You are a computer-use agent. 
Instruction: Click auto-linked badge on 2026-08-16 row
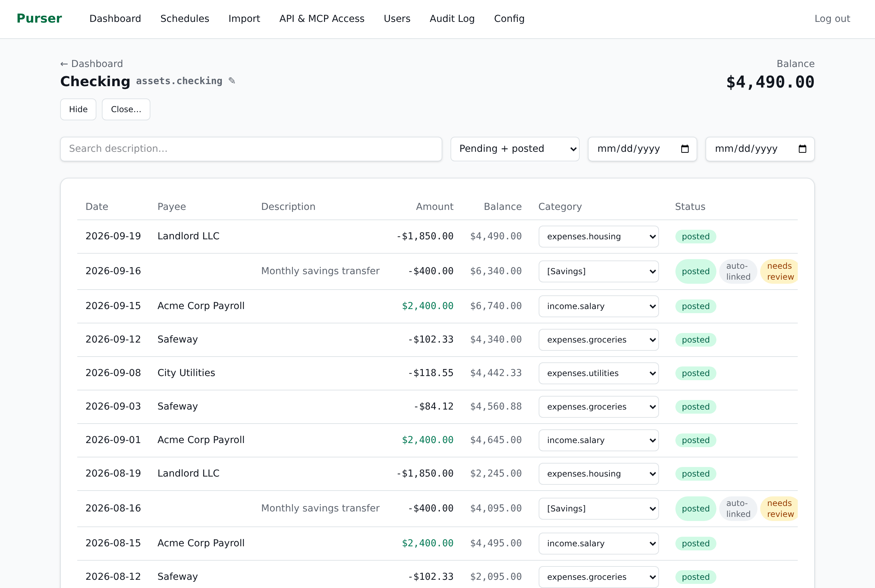(x=738, y=508)
